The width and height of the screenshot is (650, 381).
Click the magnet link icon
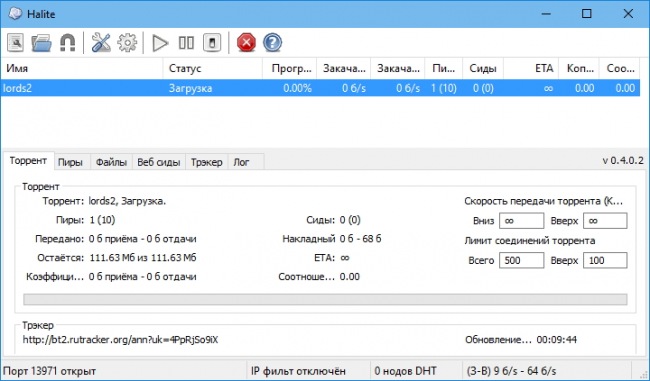coord(68,43)
